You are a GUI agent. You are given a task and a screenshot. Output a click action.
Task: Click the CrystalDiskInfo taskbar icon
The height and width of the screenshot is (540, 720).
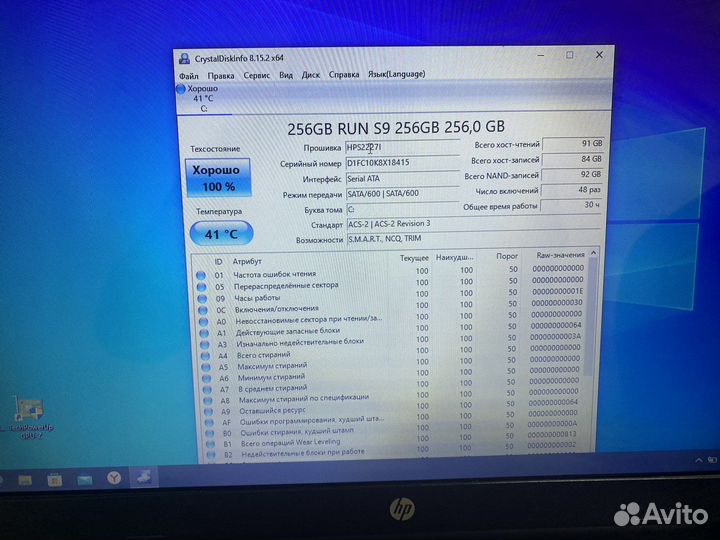pos(144,478)
